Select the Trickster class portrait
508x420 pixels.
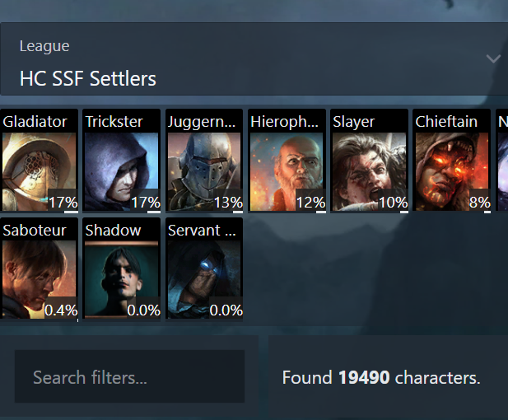pos(122,172)
